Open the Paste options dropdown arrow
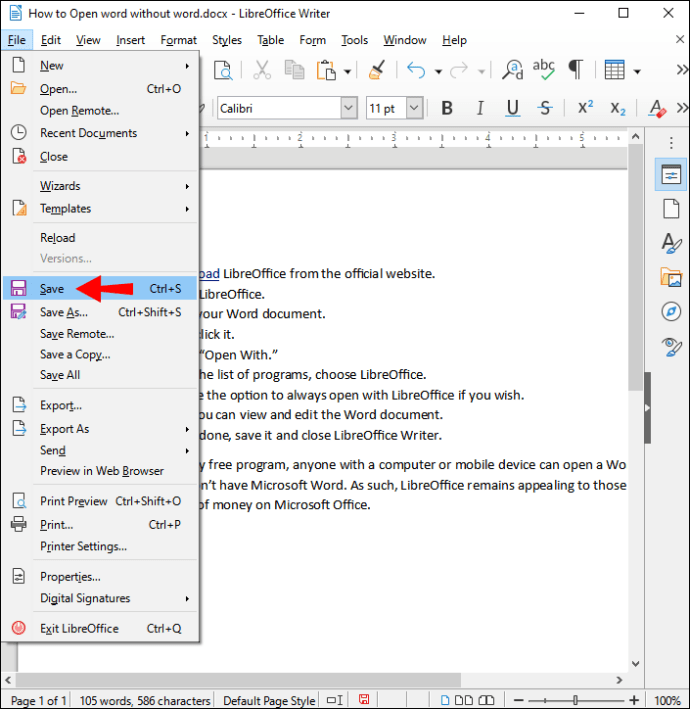 pos(347,71)
